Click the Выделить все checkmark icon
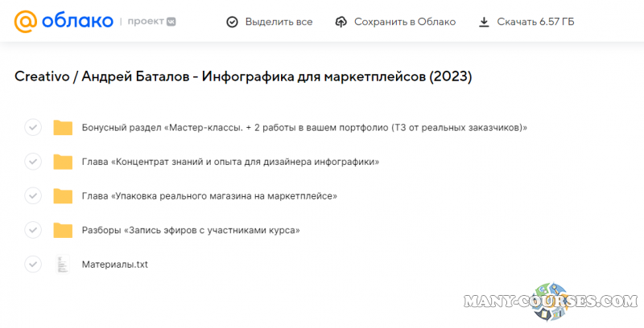This screenshot has width=644, height=328. pyautogui.click(x=232, y=22)
